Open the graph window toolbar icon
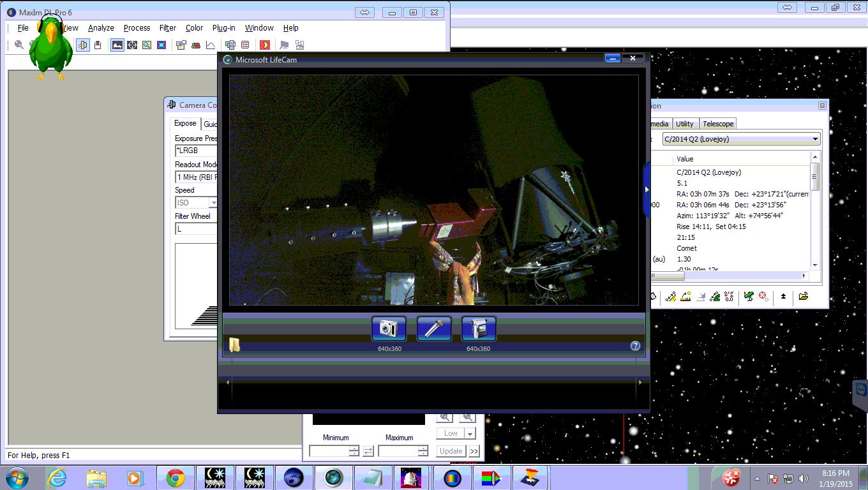 click(x=210, y=45)
